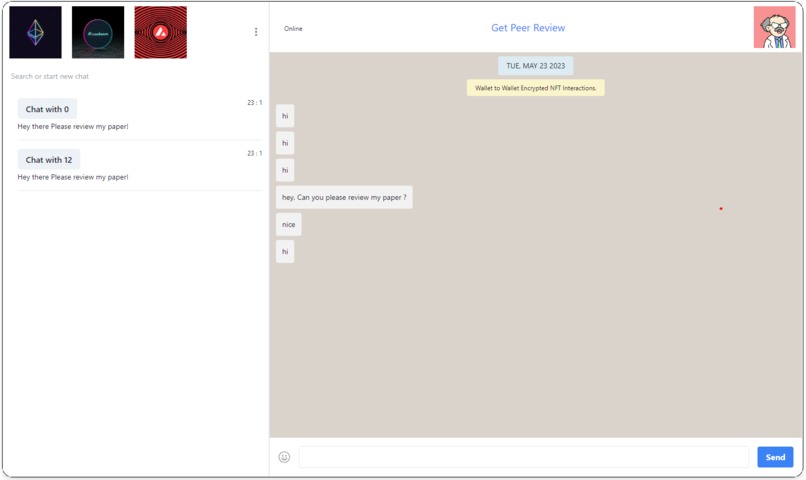Viewport: 806px width, 480px height.
Task: Send the message with Send button
Action: tap(775, 457)
